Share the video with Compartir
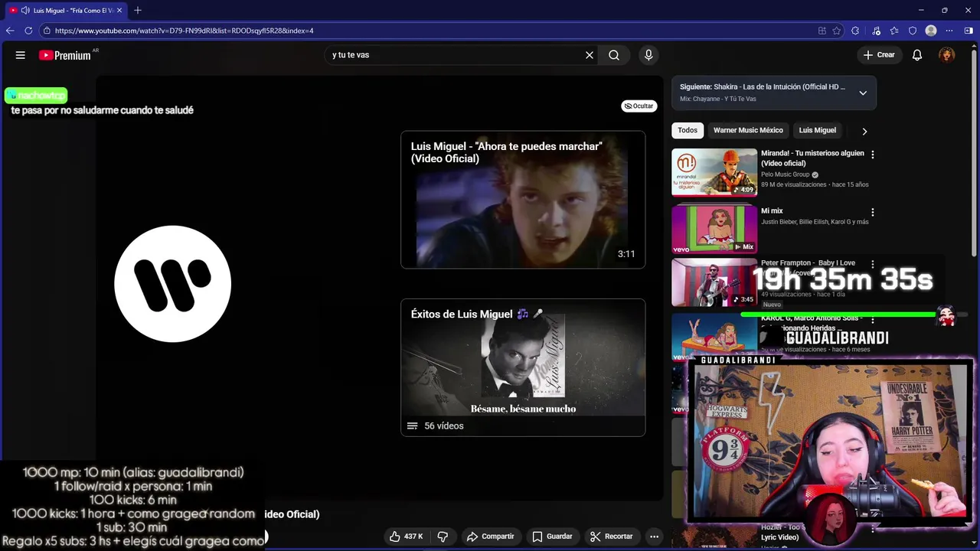The image size is (980, 551). coord(490,536)
